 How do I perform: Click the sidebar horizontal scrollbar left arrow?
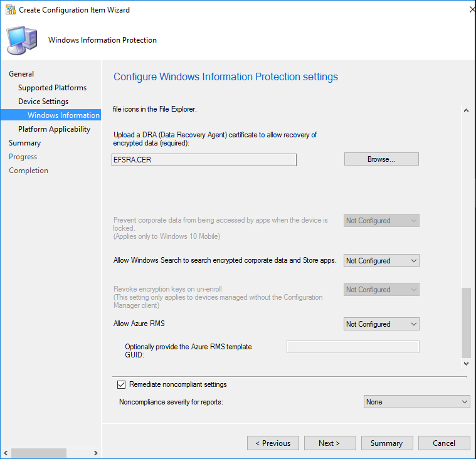point(5,453)
